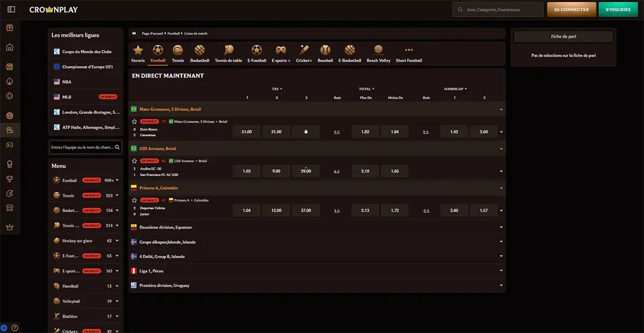Expand more markets for Dom Bosco match
The image size is (644, 333).
tap(501, 132)
